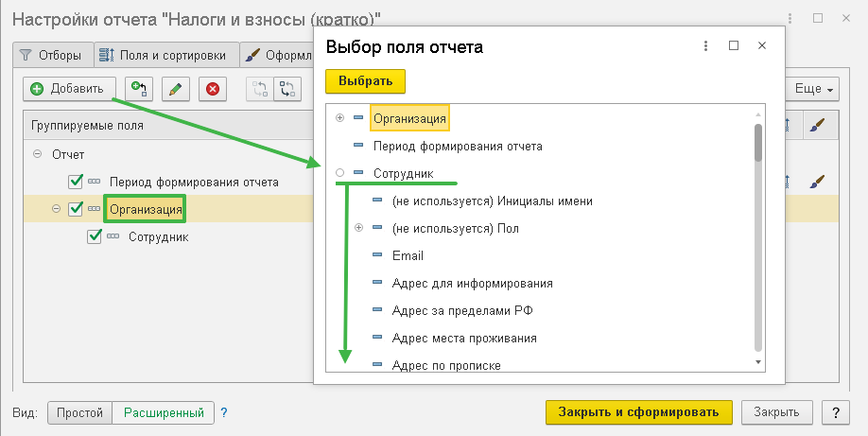This screenshot has width=868, height=436.
Task: Collapse the Сотрудник node in dialog list
Action: tap(339, 173)
